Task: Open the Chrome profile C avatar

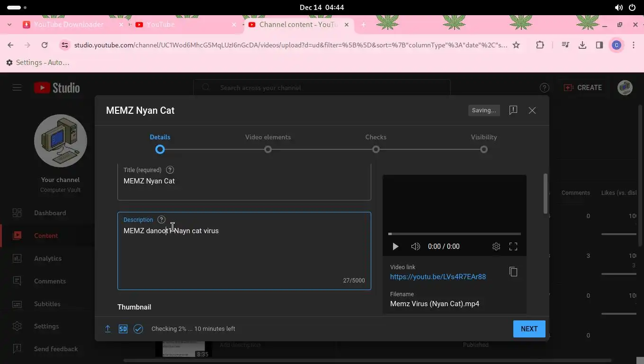Action: pyautogui.click(x=617, y=45)
